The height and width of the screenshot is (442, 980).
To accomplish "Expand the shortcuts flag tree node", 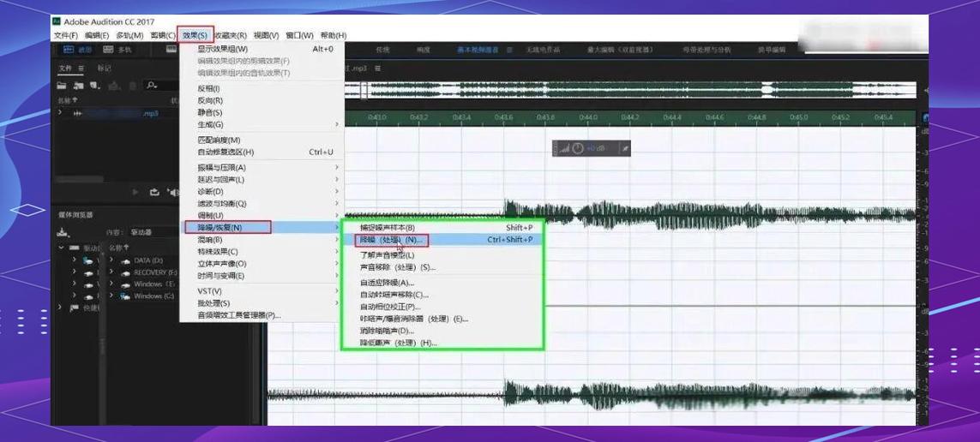I will (x=60, y=308).
